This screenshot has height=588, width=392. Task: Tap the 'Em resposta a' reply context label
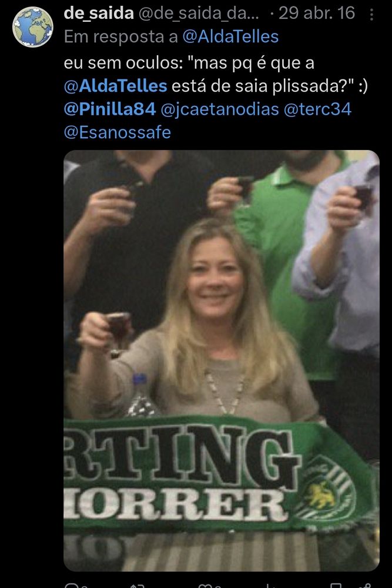120,36
